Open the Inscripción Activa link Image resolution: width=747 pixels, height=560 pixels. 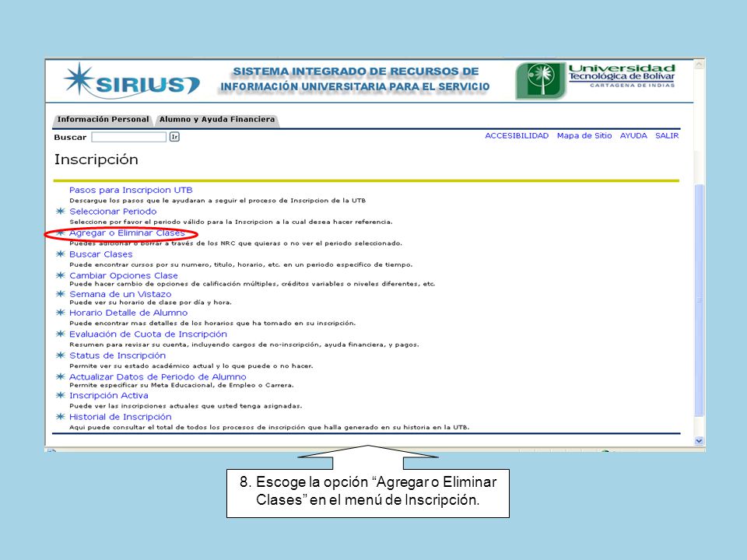(x=109, y=396)
